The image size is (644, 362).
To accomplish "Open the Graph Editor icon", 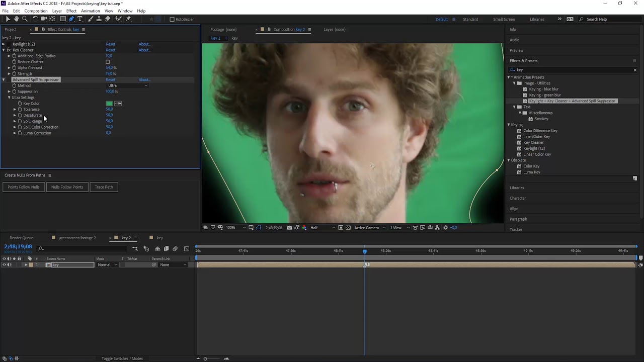I will click(x=187, y=249).
